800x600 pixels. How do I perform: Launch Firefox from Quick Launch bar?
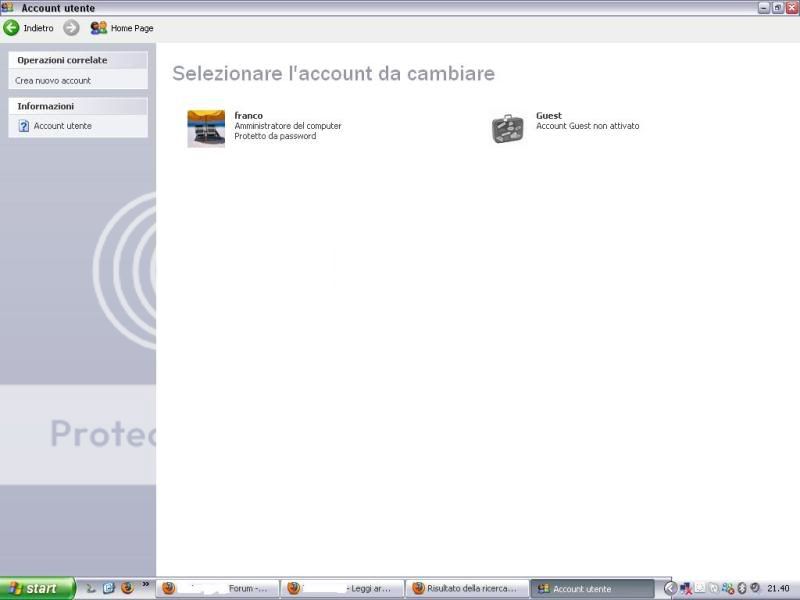click(127, 588)
